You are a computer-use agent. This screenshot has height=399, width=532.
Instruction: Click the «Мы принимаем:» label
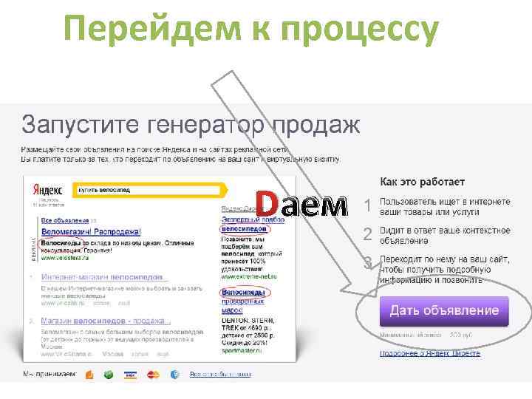click(50, 374)
